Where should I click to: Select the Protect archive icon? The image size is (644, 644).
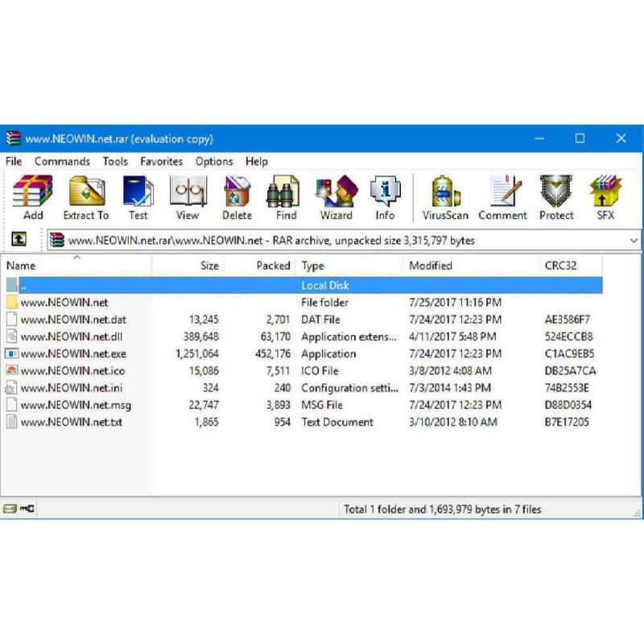tap(555, 193)
